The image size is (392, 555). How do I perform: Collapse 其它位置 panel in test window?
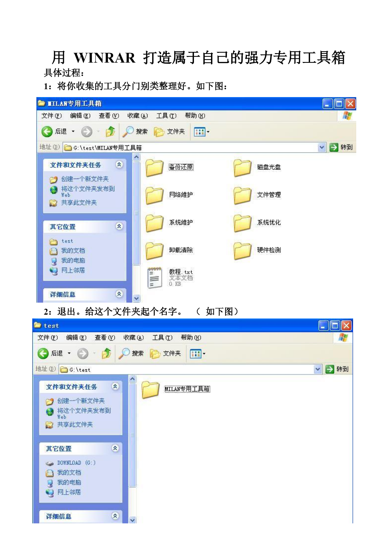pos(115,448)
